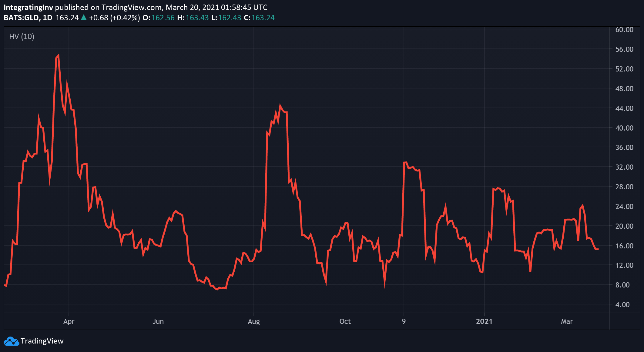Click the TradingView cloud logo icon
The image size is (644, 352).
tap(11, 341)
